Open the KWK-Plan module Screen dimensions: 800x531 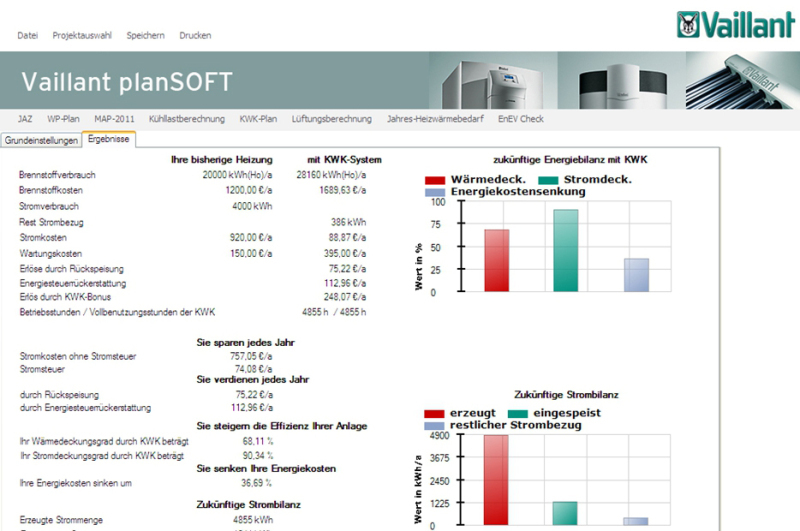[258, 119]
